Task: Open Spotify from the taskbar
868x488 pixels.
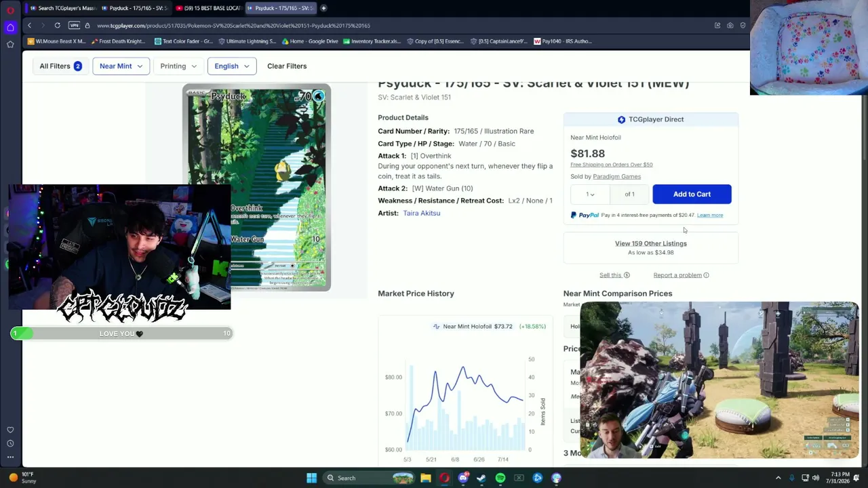Action: (x=500, y=479)
